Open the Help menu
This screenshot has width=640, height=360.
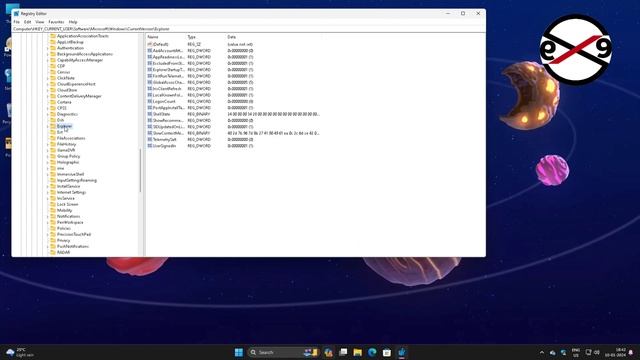(x=73, y=22)
